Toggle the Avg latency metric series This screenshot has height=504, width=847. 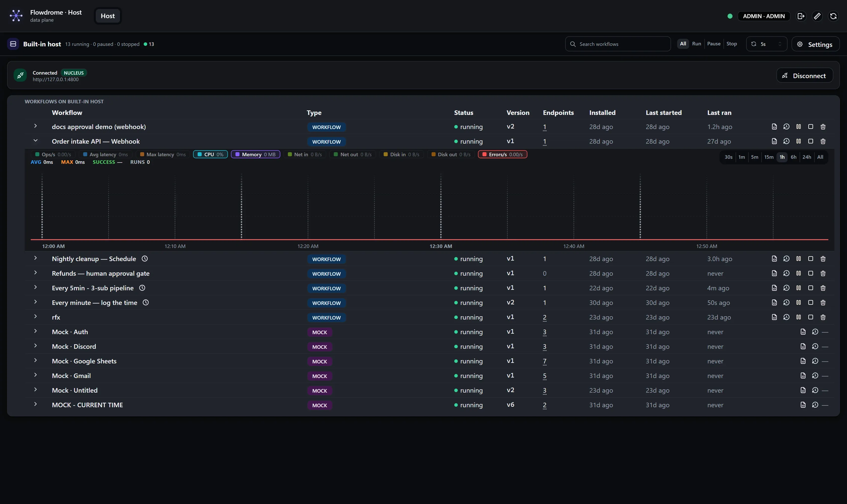[x=105, y=154]
